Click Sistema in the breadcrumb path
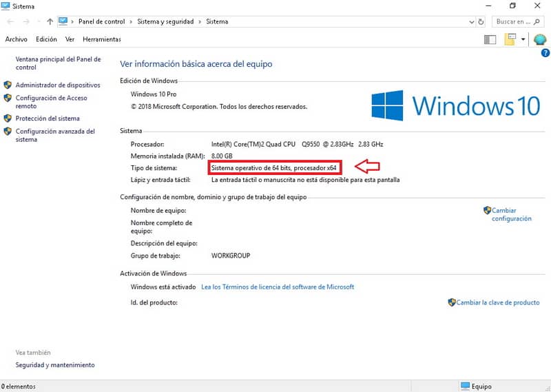This screenshot has height=392, width=551. tap(217, 21)
